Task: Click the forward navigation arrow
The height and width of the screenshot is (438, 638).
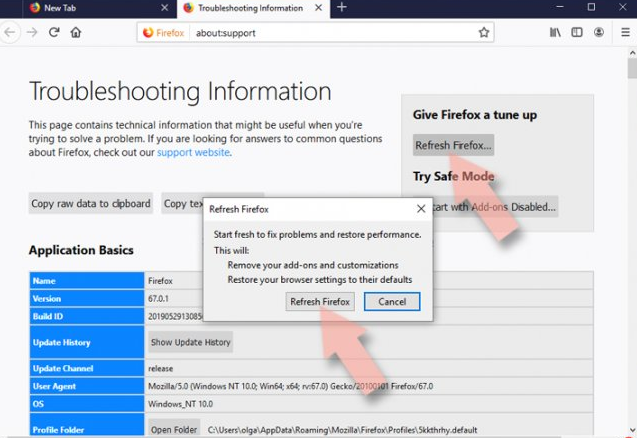Action: click(x=32, y=32)
